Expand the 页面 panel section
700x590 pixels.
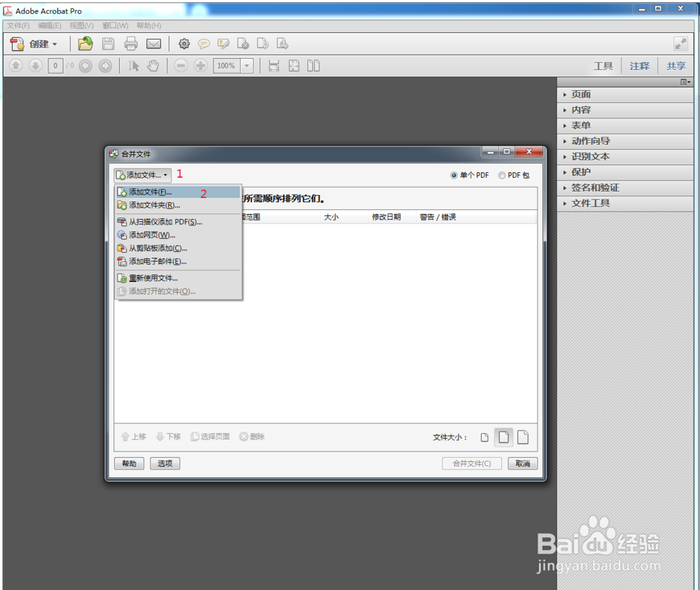coord(625,94)
